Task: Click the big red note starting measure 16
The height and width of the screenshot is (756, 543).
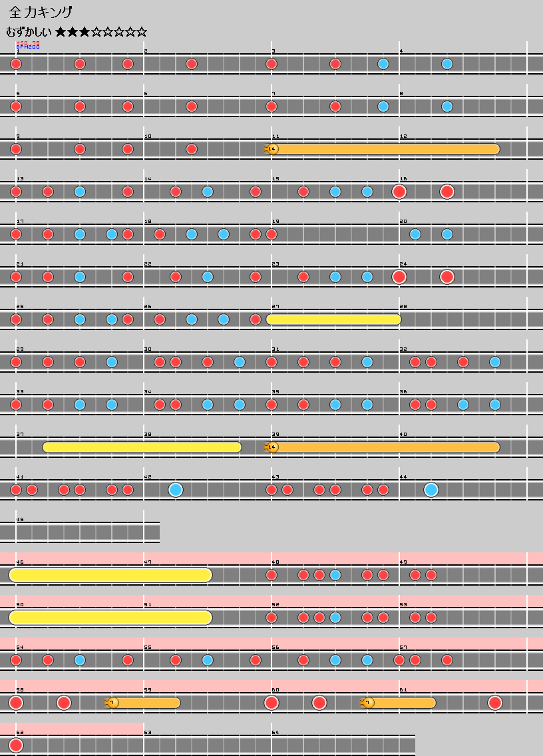Action: (x=399, y=192)
